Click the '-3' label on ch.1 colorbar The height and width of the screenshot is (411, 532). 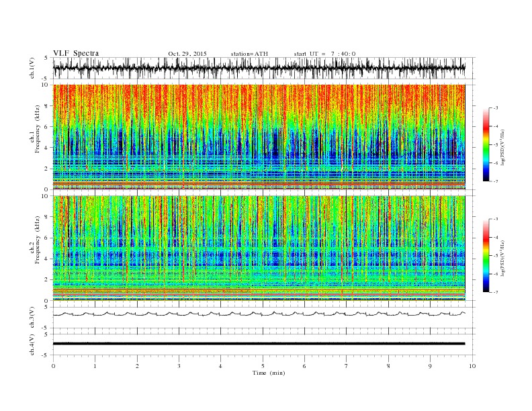pyautogui.click(x=496, y=108)
